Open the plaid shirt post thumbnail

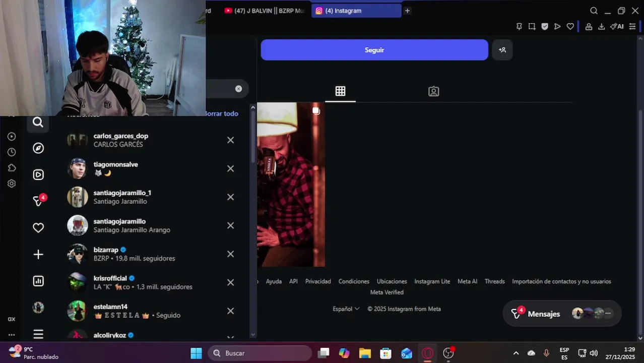(x=291, y=185)
